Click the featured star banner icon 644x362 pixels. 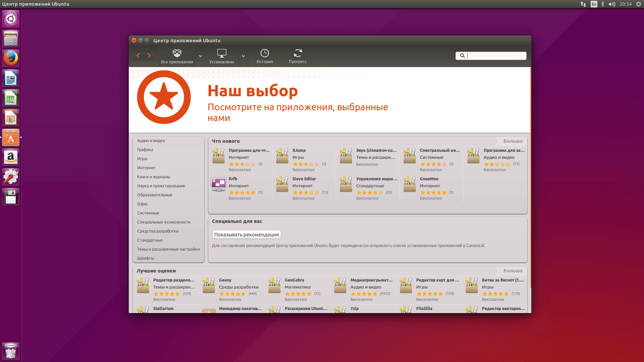click(164, 97)
